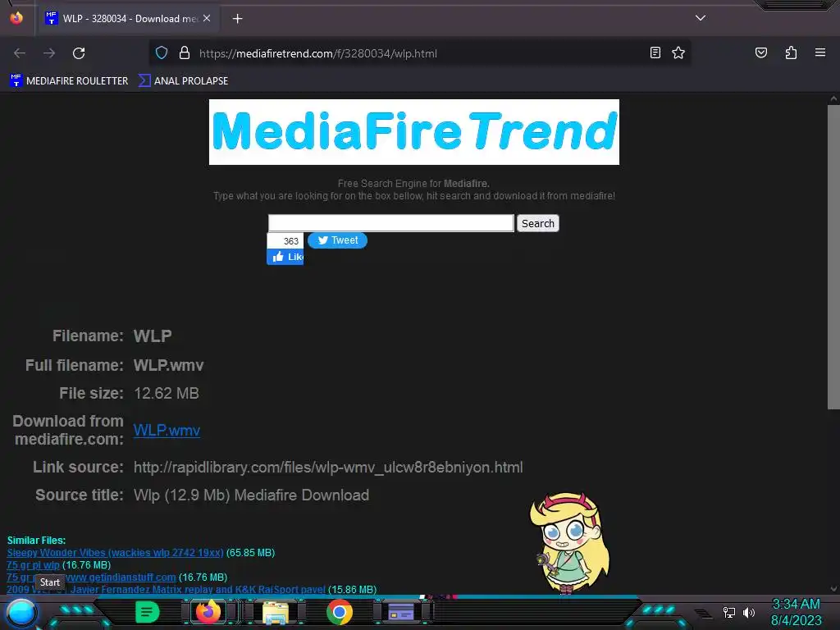
Task: Click the page vertical scrollbar thumb
Action: [x=833, y=257]
